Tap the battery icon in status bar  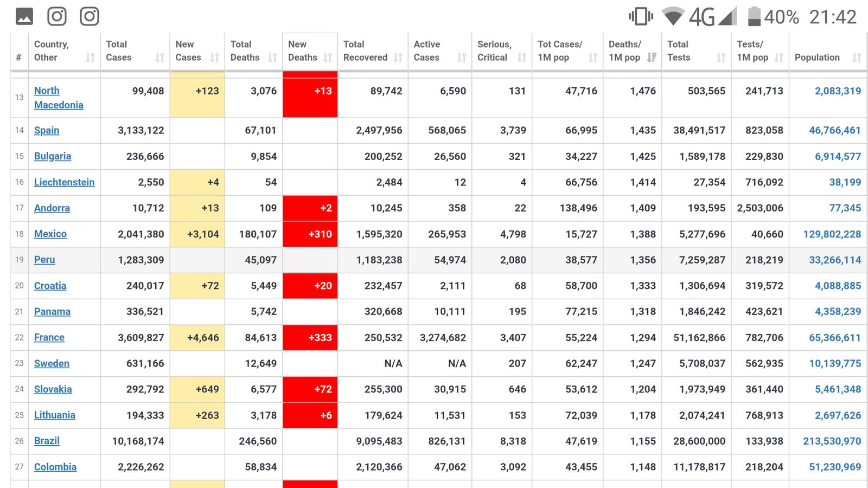click(754, 17)
